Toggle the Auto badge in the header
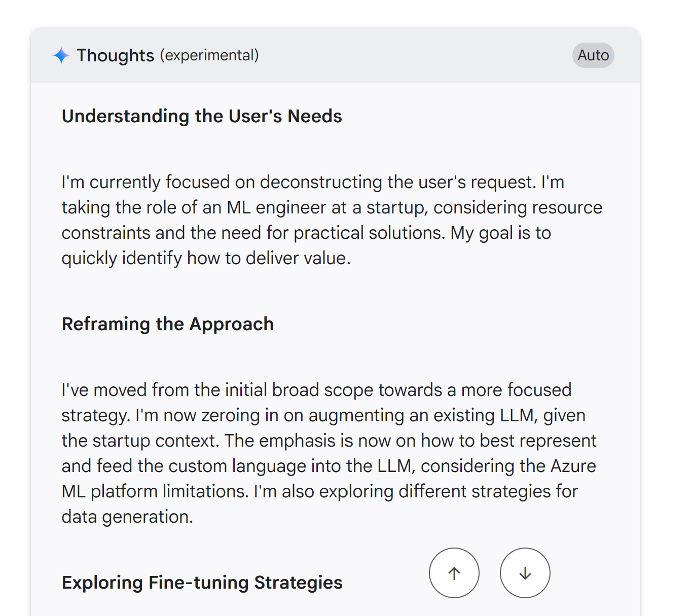 (593, 55)
